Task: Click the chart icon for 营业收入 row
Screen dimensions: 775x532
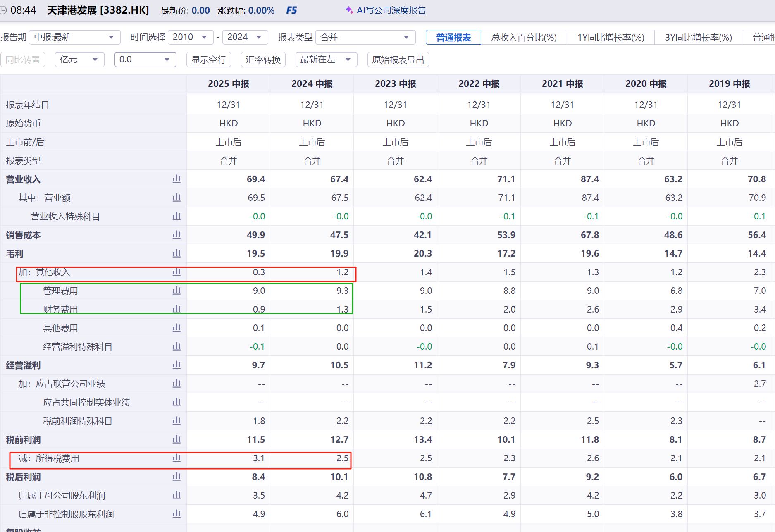Action: click(x=176, y=179)
